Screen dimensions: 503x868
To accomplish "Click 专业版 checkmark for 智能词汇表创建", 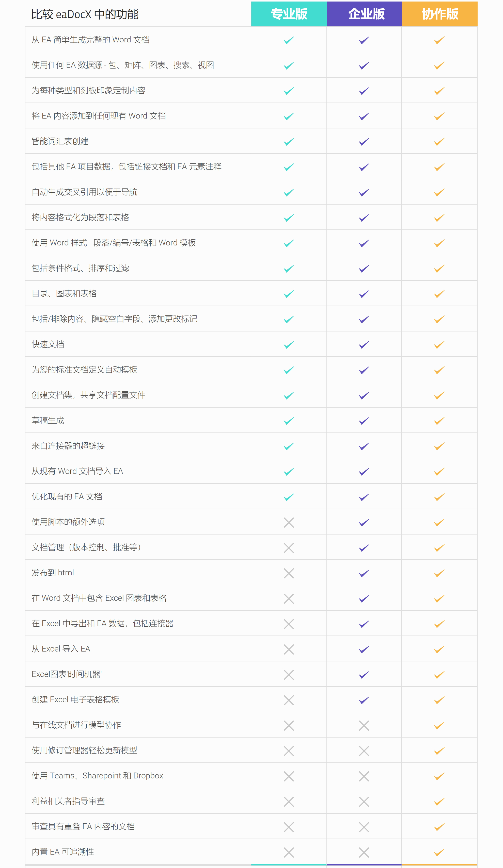I will [289, 142].
